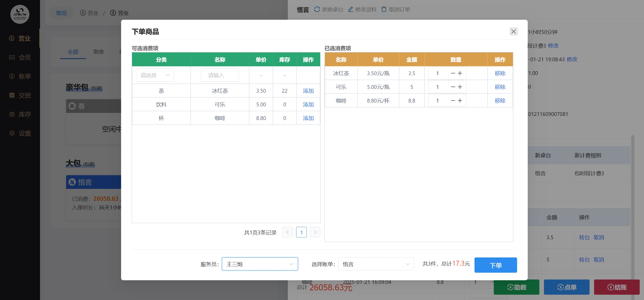Viewport: 644px width, 300px height.
Task: Expand the 选择账单 悟言 dropdown
Action: tap(376, 264)
